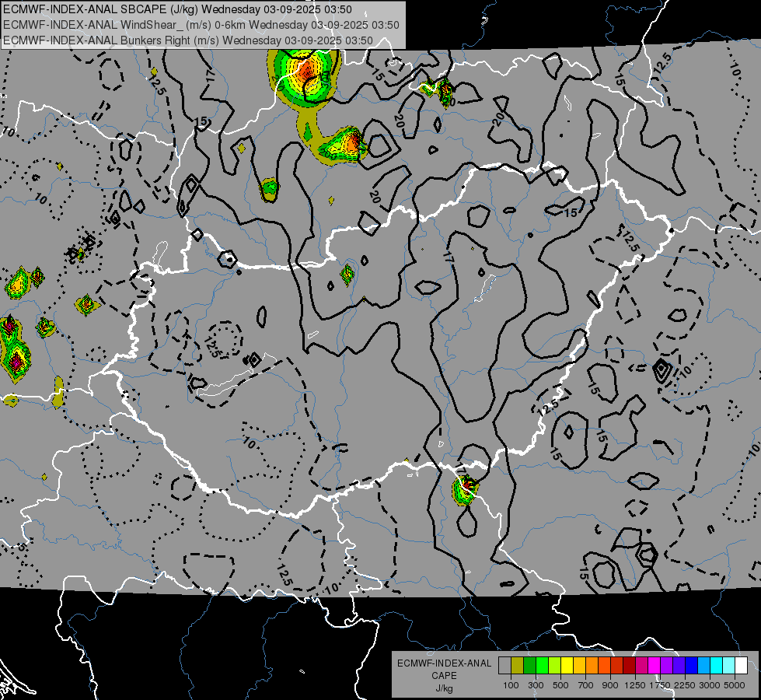Click the 700 legend value label

(x=586, y=685)
